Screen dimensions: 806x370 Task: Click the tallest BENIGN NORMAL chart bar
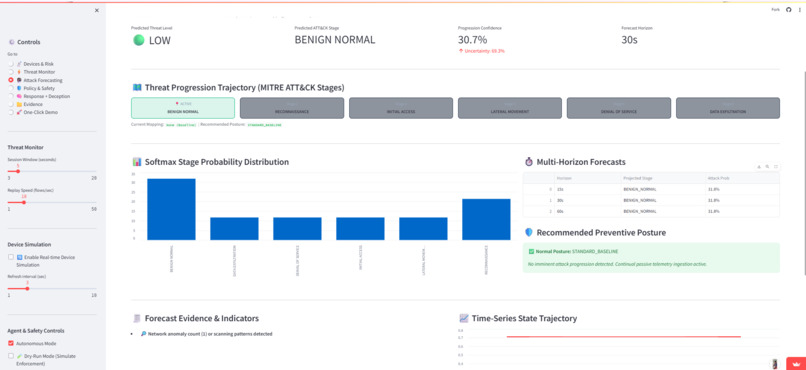click(x=171, y=209)
